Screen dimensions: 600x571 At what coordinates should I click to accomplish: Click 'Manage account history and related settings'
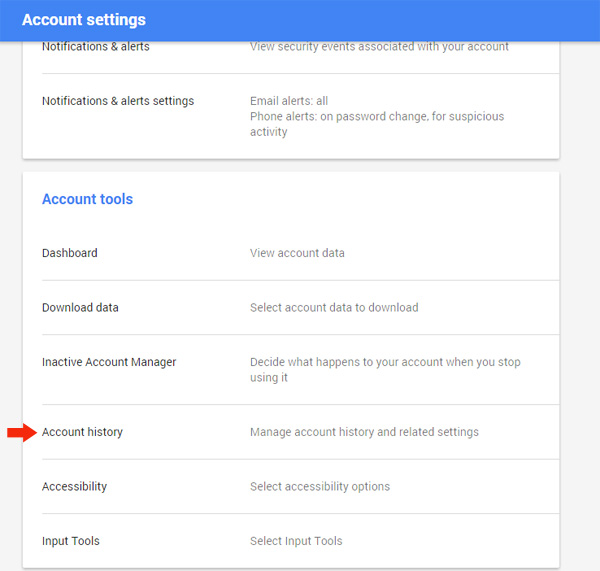point(364,432)
